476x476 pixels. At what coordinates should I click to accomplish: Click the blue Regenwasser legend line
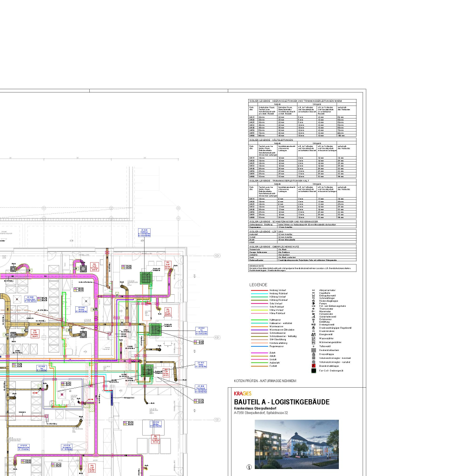(259, 346)
